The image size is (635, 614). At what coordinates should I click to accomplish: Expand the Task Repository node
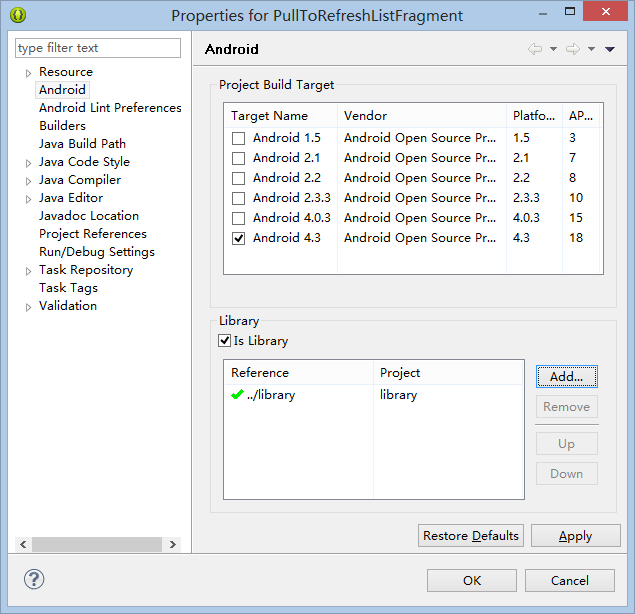[x=28, y=271]
